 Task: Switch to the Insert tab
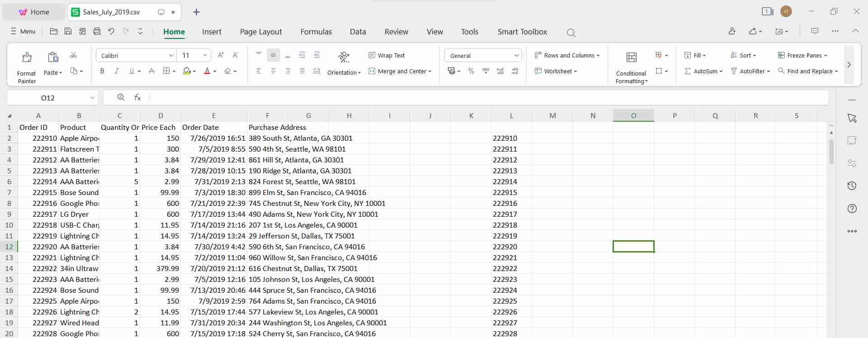[212, 32]
